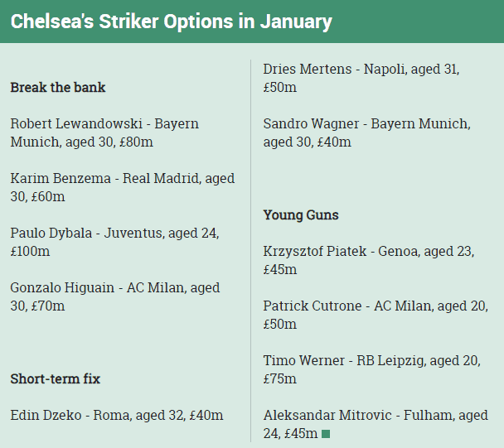Select the "Break the bank" heading
Viewport: 504px width, 448px height.
pyautogui.click(x=58, y=87)
